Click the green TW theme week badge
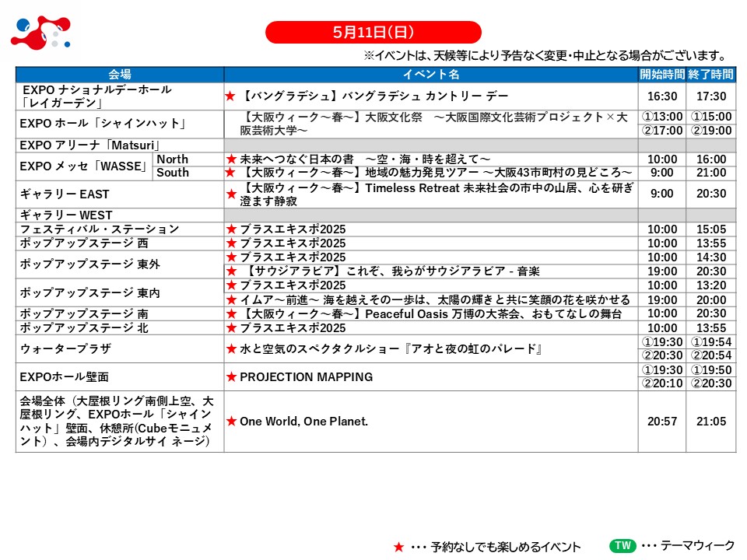The height and width of the screenshot is (560, 747). [622, 546]
